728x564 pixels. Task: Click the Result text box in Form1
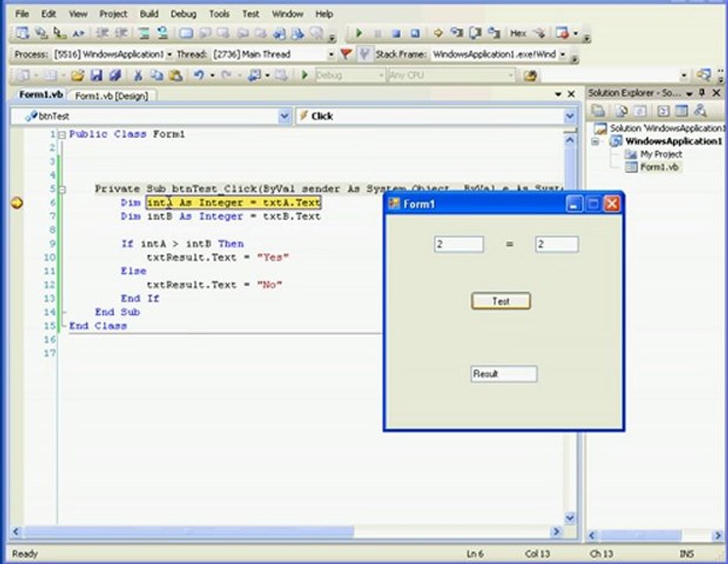coord(504,374)
